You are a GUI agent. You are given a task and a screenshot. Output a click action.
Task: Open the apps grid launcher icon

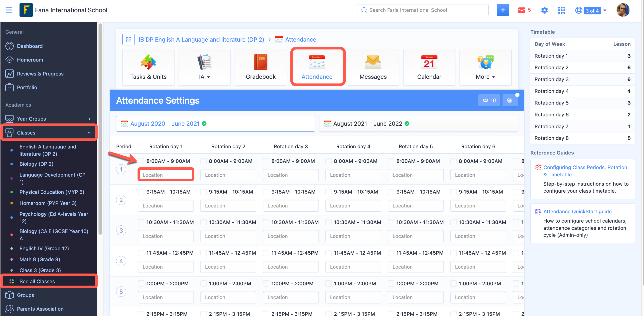pos(561,10)
